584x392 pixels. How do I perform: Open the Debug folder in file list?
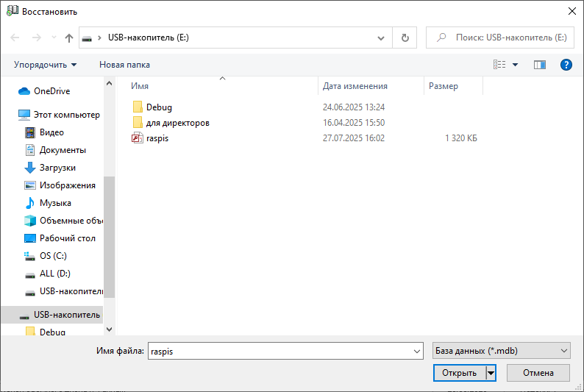coord(159,107)
